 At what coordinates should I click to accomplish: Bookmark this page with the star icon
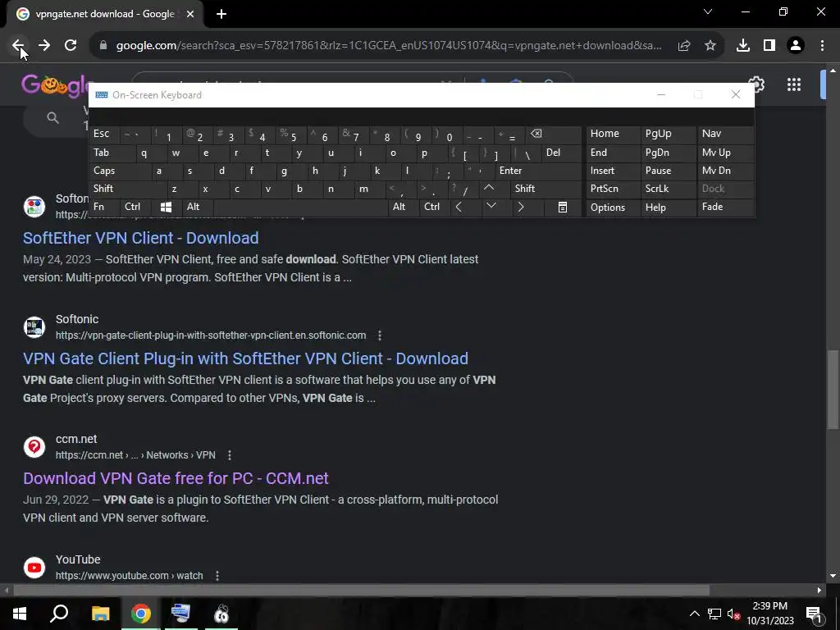tap(710, 46)
